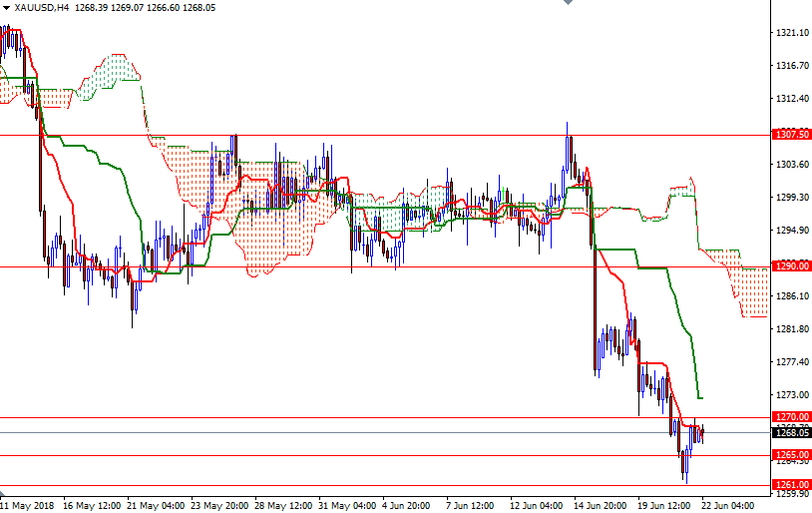Screen dimensions: 812x513
Task: Click the red 1261.00 price tag
Action: (791, 485)
